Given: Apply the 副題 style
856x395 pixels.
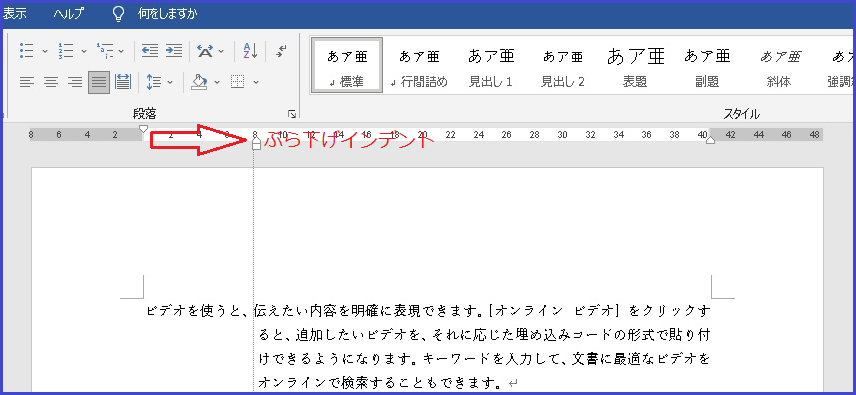Looking at the screenshot, I should click(x=707, y=66).
